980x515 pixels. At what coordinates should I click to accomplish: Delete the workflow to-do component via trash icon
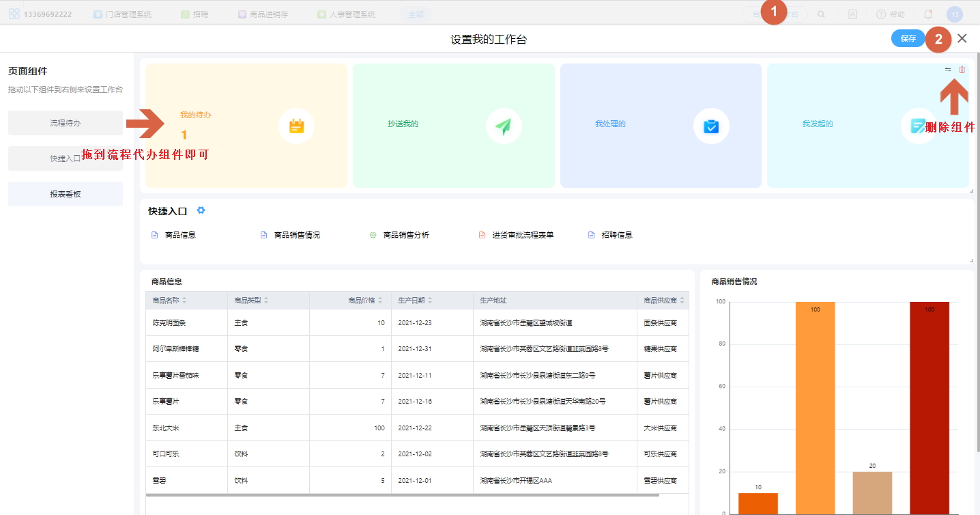[x=962, y=70]
